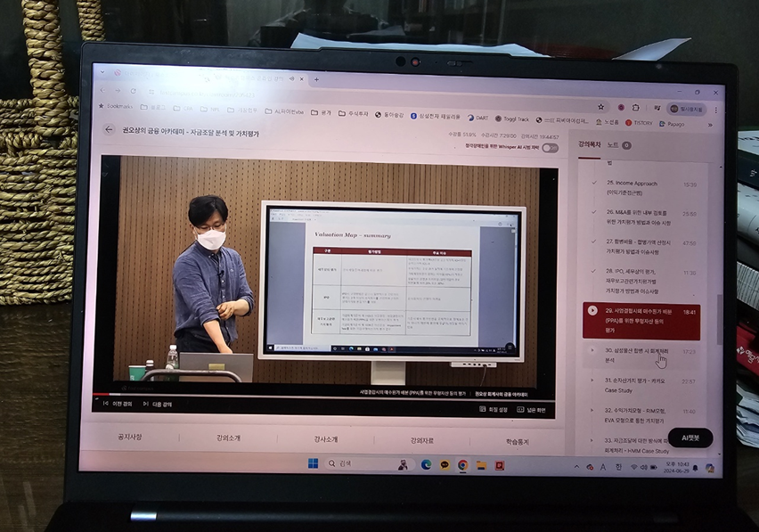Open the TISTORY bookmark

click(639, 123)
